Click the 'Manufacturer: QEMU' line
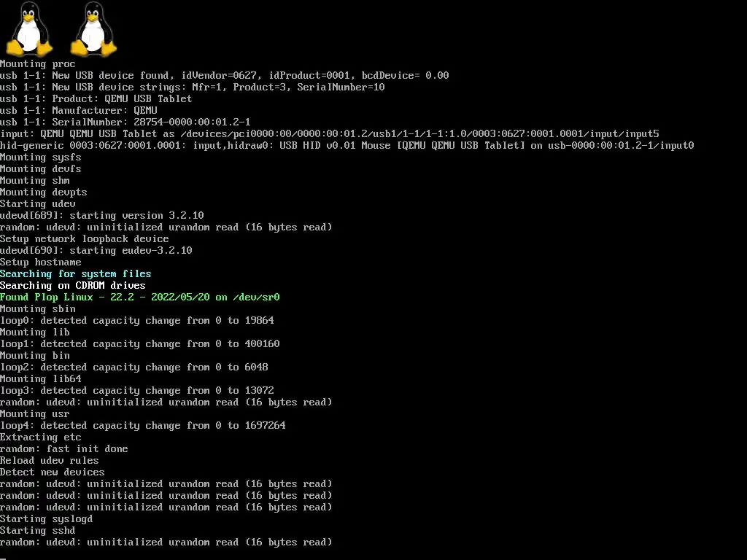Viewport: 747px width, 560px height. (x=79, y=111)
